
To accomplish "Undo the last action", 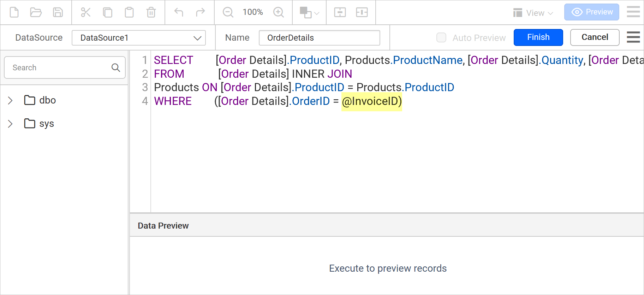I will click(179, 12).
